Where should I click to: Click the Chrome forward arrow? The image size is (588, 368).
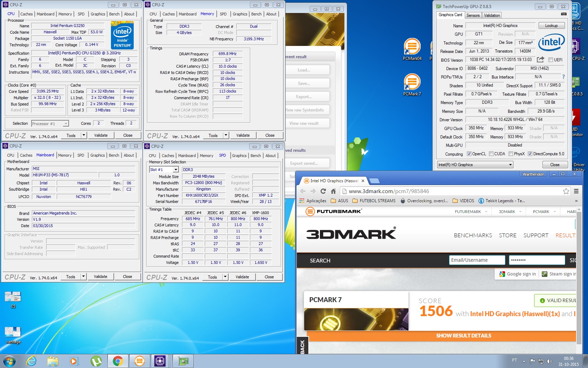click(313, 191)
